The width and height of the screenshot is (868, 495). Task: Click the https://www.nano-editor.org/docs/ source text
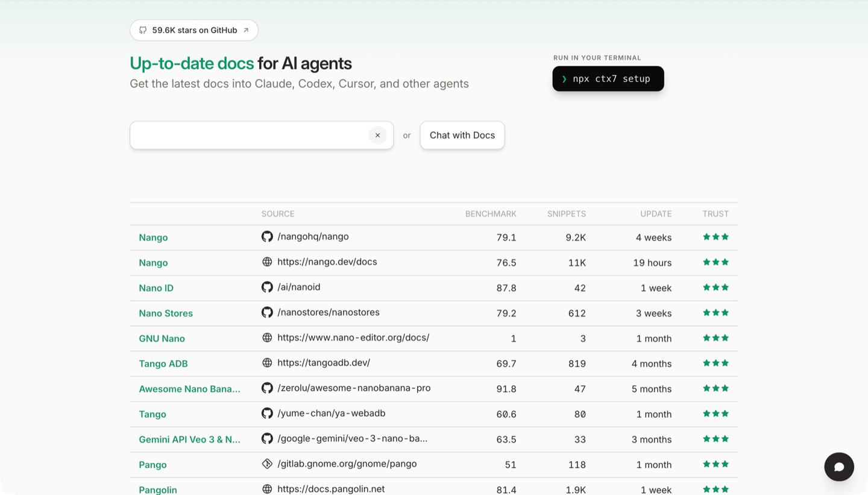tap(353, 338)
